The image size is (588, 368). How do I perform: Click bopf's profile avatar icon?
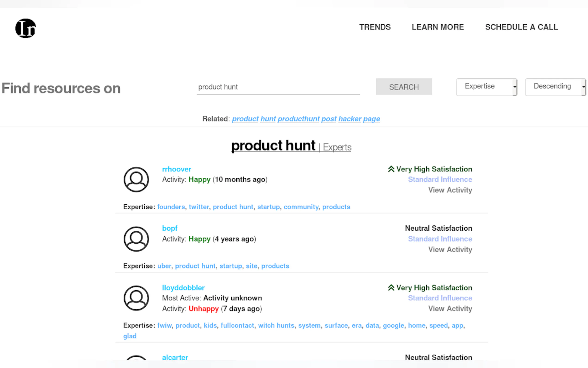tap(136, 239)
